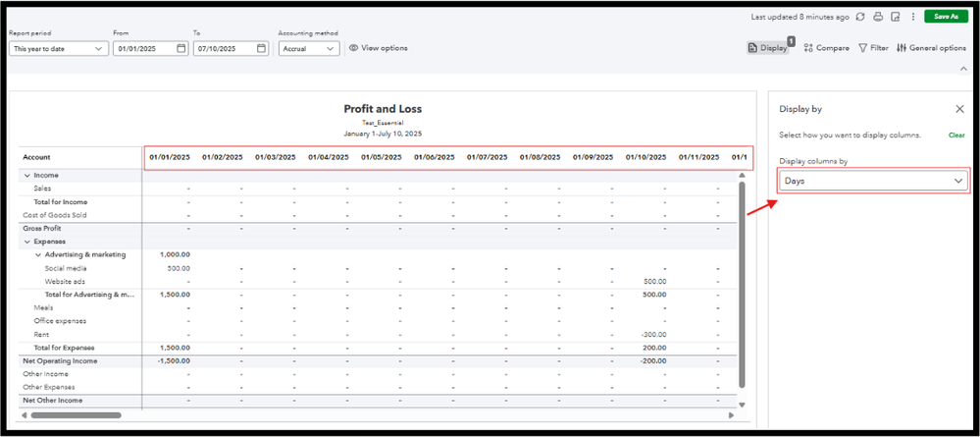
Task: Open the Report period dropdown
Action: tap(59, 48)
